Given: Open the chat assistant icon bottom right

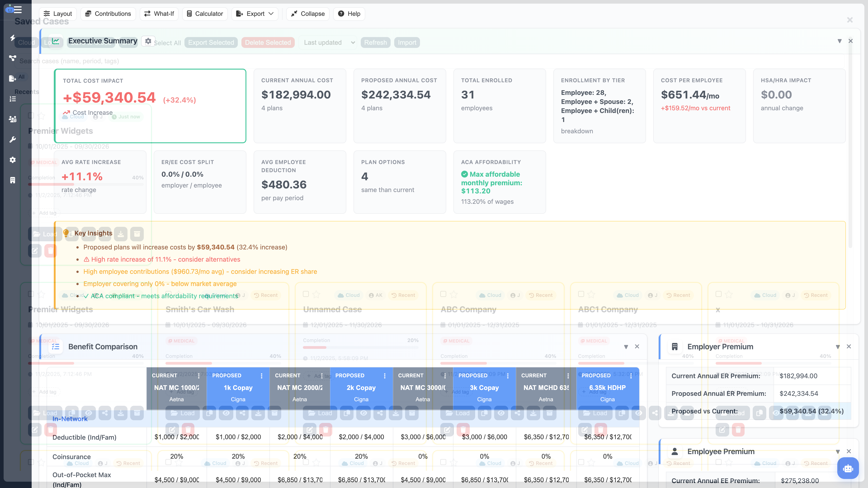Looking at the screenshot, I should click(848, 468).
